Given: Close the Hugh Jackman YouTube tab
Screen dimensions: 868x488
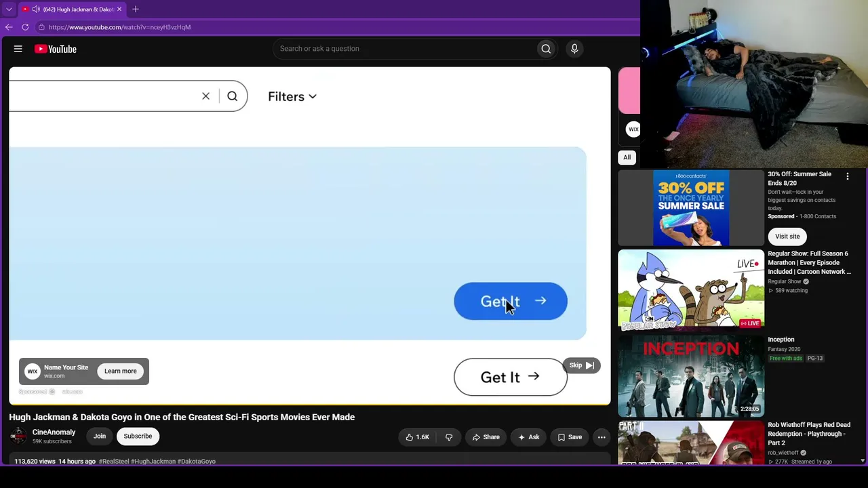Looking at the screenshot, I should coord(119,9).
